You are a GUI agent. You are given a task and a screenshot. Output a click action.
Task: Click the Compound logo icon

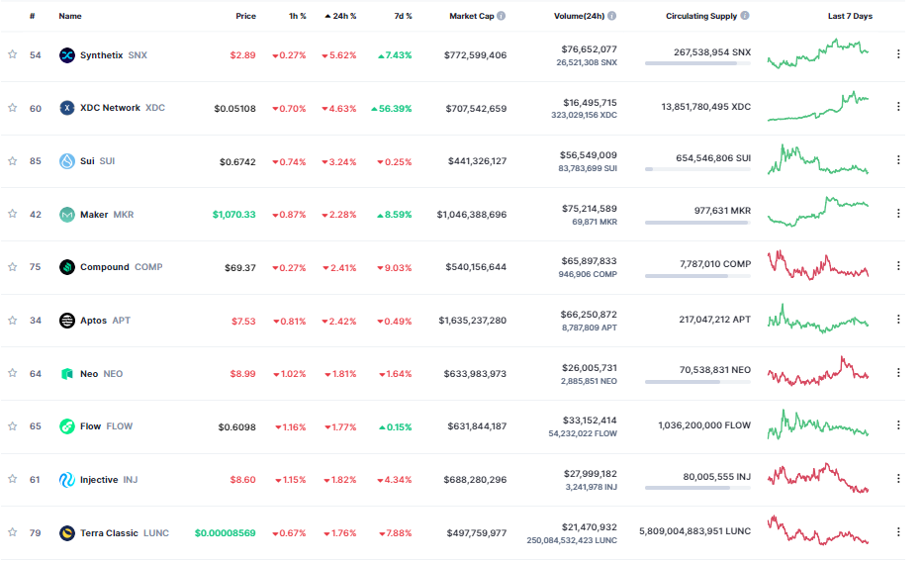pyautogui.click(x=67, y=267)
